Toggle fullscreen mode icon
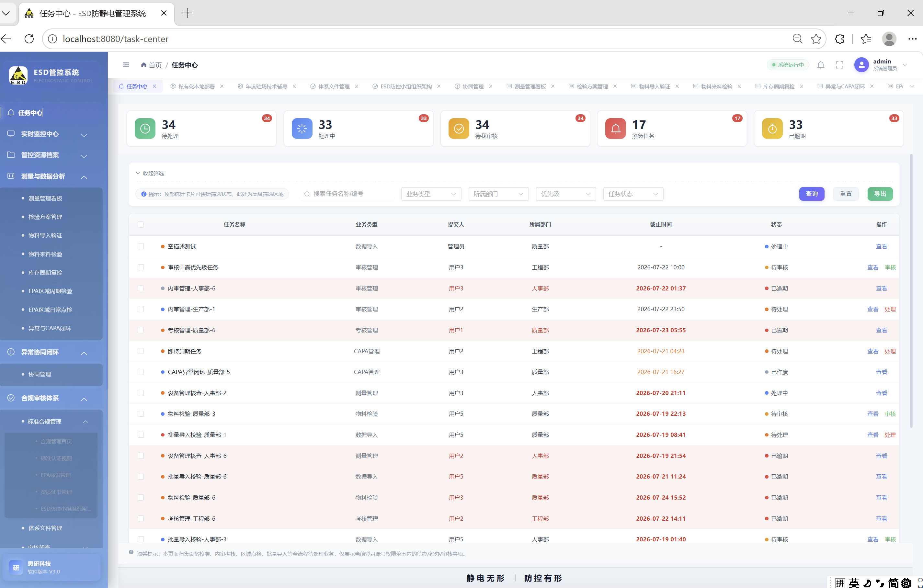Viewport: 923px width, 588px height. coord(839,65)
